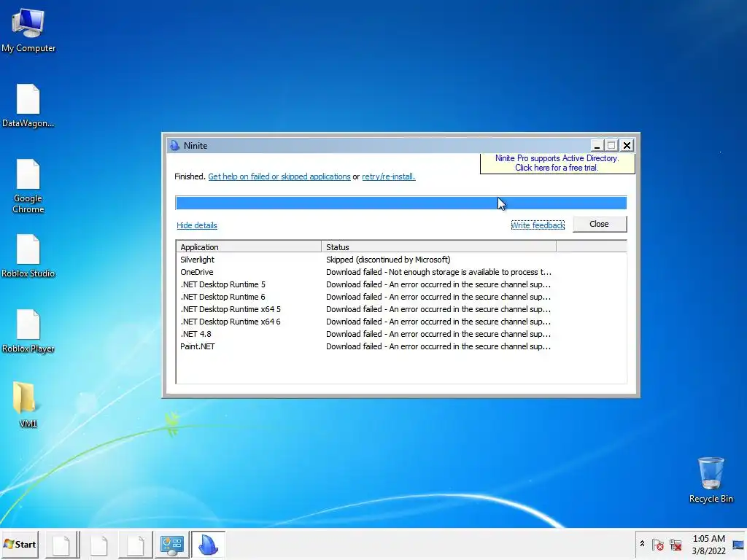Click OneDrive's not enough storage status

[438, 272]
